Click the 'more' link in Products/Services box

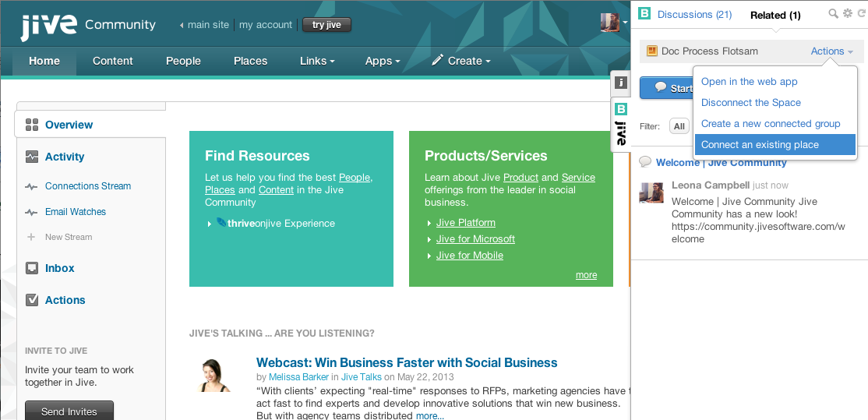click(586, 275)
